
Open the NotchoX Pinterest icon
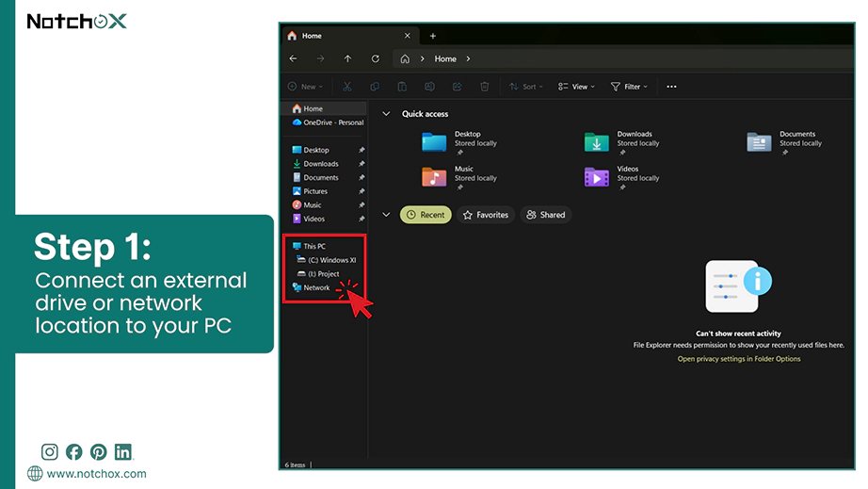99,452
